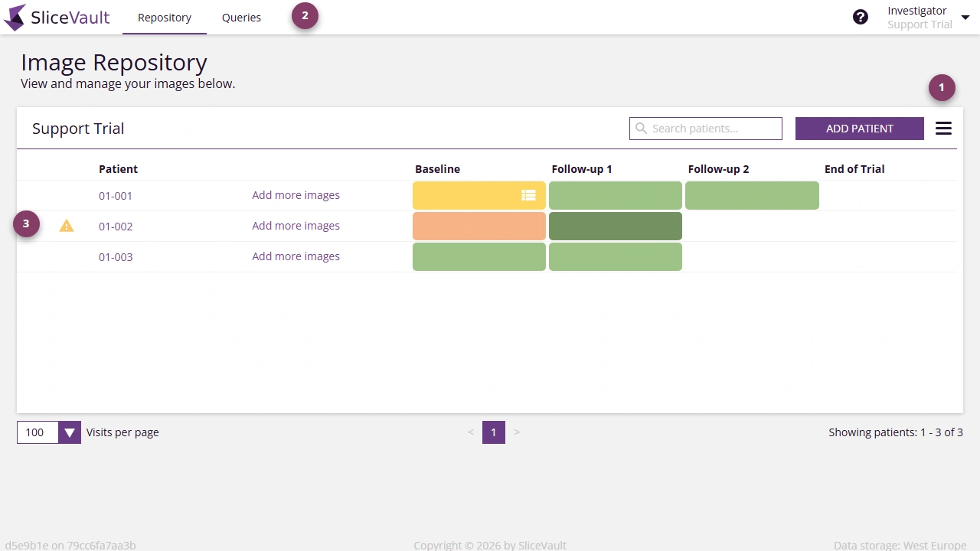This screenshot has height=551, width=980.
Task: Click the ADD PATIENT button
Action: coord(859,128)
